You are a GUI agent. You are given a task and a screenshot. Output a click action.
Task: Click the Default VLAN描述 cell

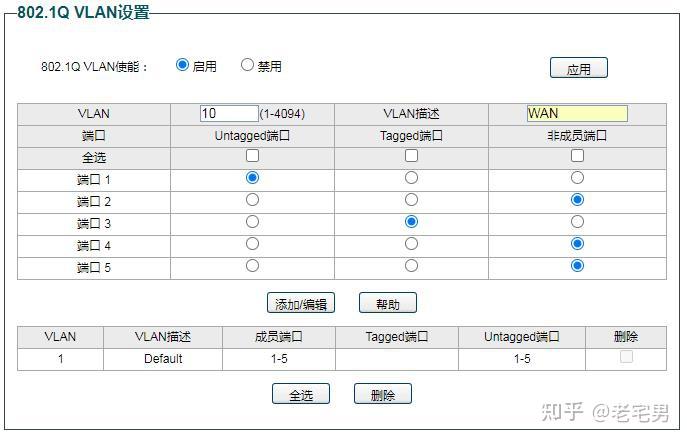click(x=163, y=359)
